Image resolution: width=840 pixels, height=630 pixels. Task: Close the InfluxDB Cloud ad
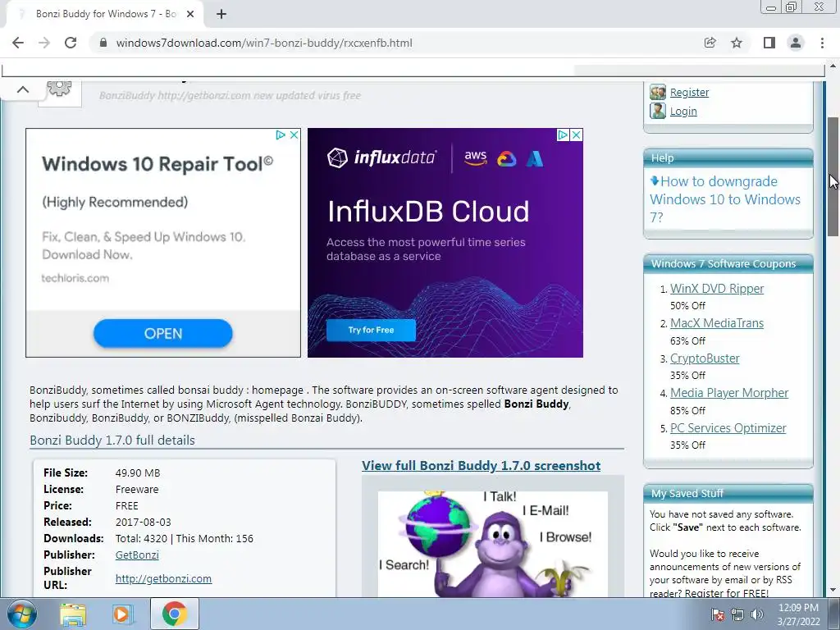577,135
